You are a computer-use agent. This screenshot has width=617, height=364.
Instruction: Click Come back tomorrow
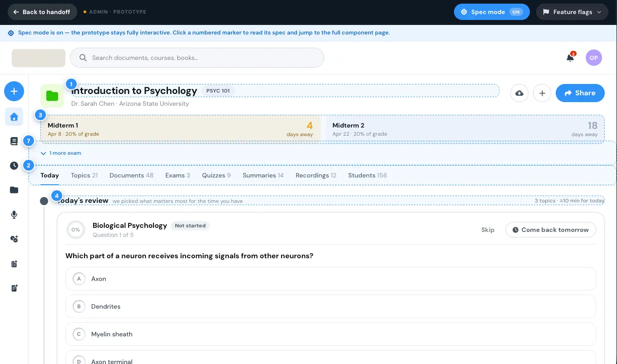coord(550,230)
